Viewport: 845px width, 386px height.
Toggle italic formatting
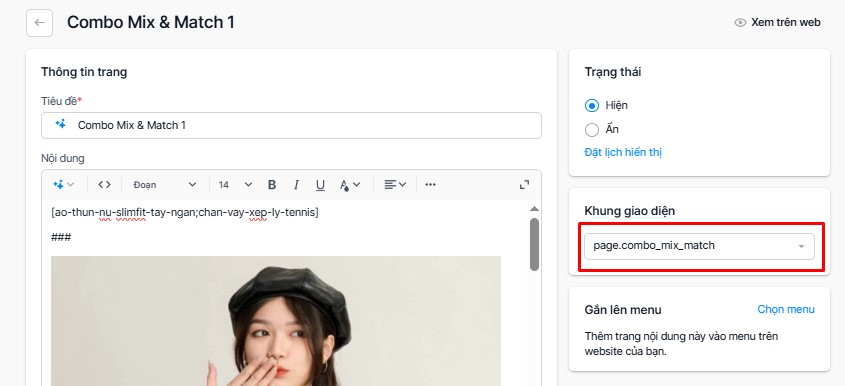click(296, 185)
